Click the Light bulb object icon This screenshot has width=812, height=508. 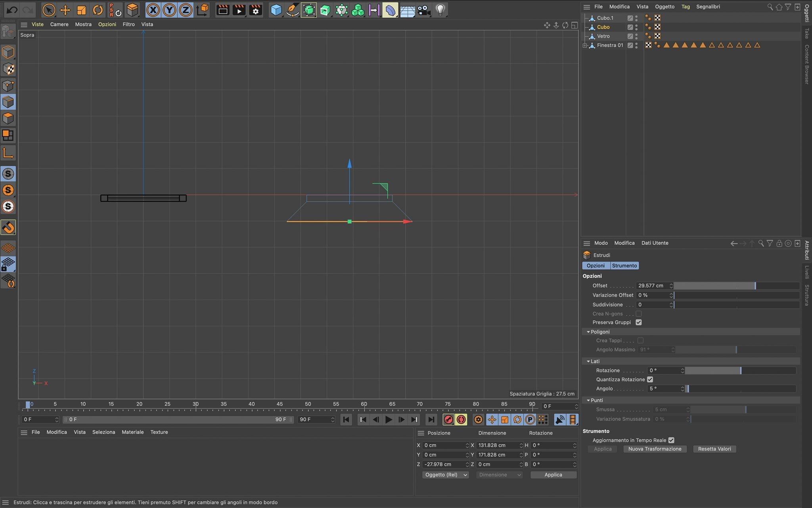click(440, 10)
